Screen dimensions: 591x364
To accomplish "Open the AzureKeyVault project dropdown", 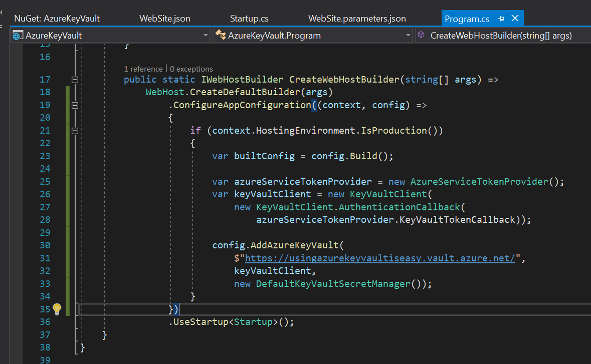I will click(110, 36).
